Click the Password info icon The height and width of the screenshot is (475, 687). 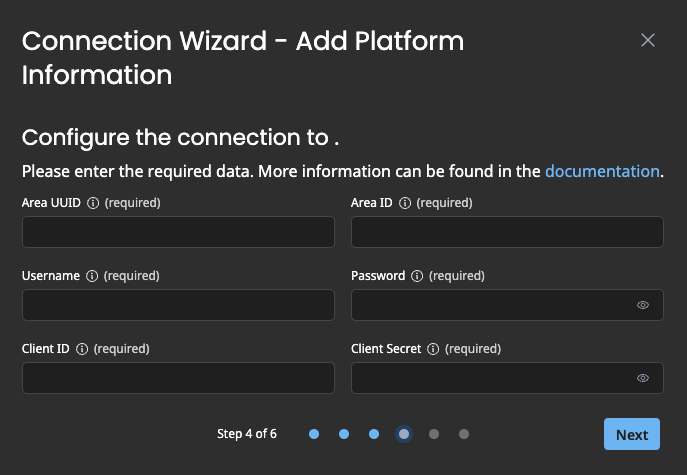click(417, 276)
